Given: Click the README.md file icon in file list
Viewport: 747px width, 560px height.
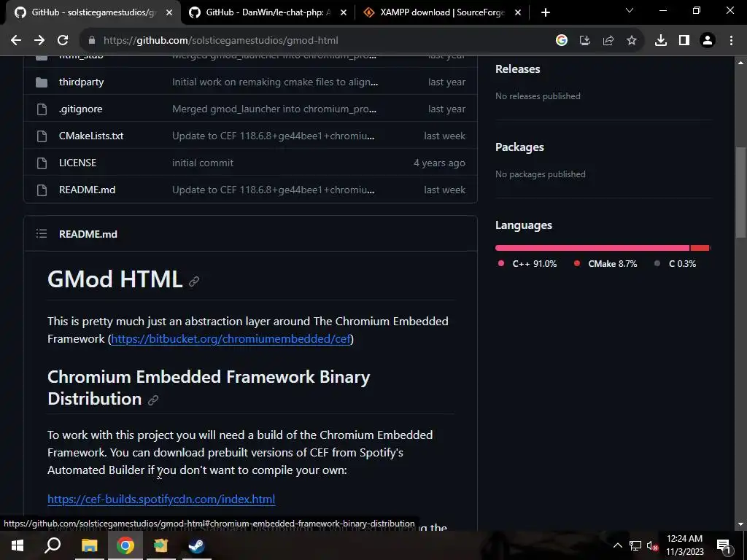Looking at the screenshot, I should (42, 190).
